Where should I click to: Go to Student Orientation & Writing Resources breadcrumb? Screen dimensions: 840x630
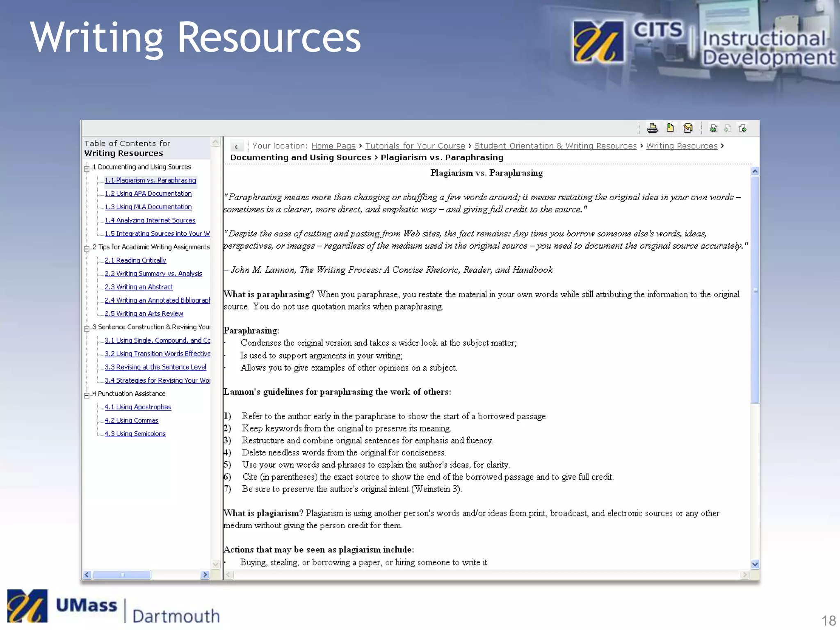[555, 146]
